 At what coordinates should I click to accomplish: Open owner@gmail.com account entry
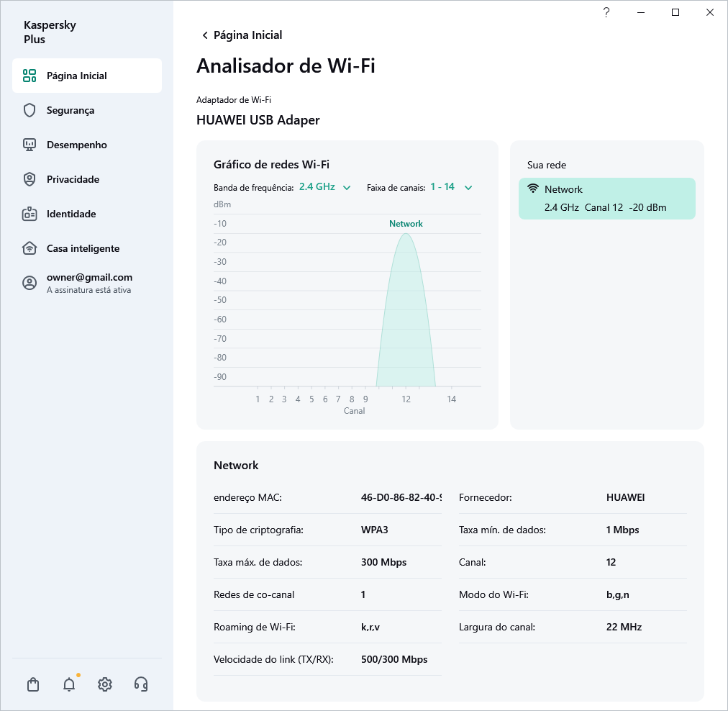88,282
